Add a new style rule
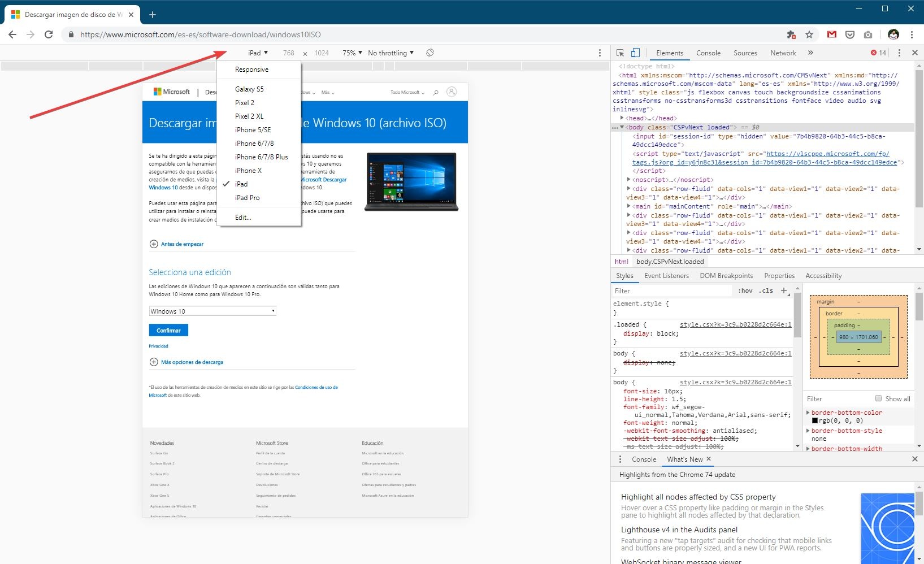The height and width of the screenshot is (564, 924). coord(784,290)
